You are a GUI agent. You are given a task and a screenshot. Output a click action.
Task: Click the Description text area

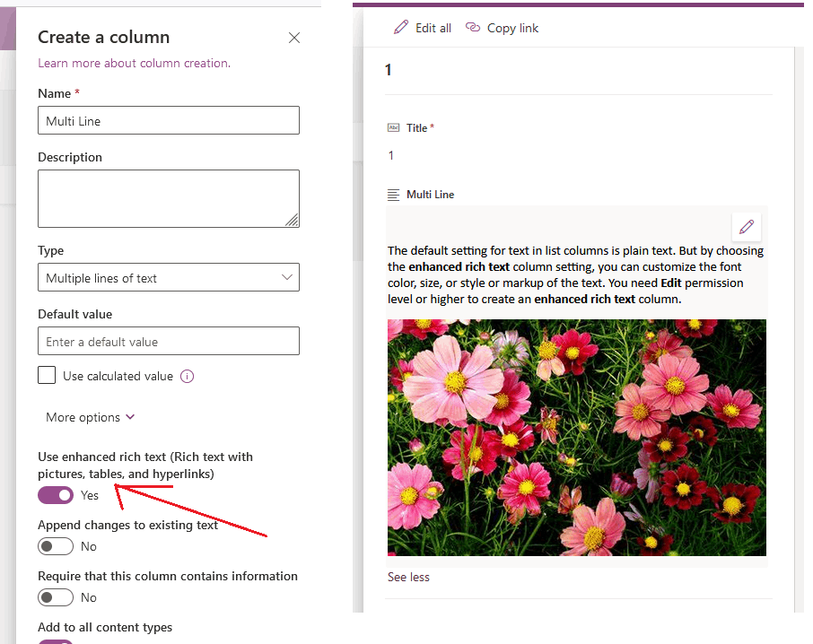[169, 198]
